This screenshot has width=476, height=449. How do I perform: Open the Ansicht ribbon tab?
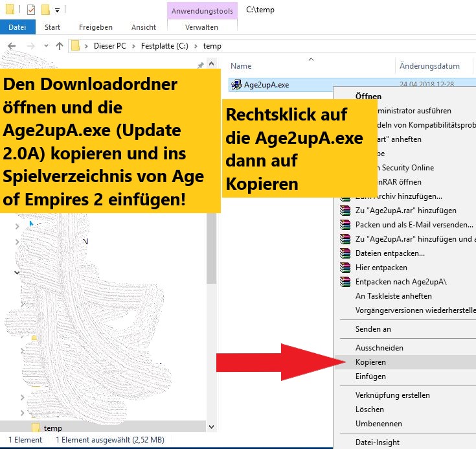point(144,27)
